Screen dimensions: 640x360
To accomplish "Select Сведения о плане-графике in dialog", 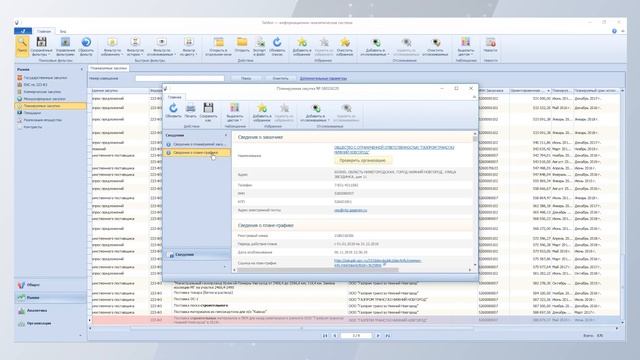I will 196,153.
